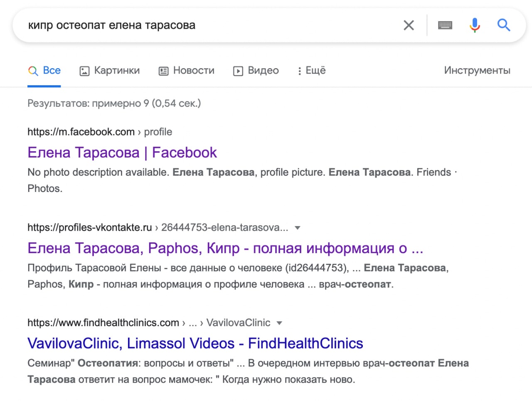Open VavilovaClinic, Limassol Videos result
532x401 pixels.
[195, 343]
